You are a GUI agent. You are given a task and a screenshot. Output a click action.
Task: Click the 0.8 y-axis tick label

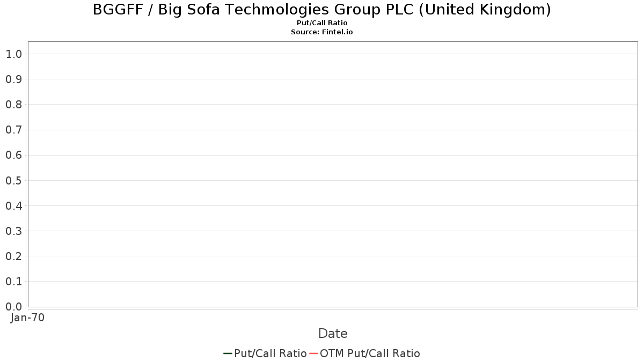tap(13, 105)
